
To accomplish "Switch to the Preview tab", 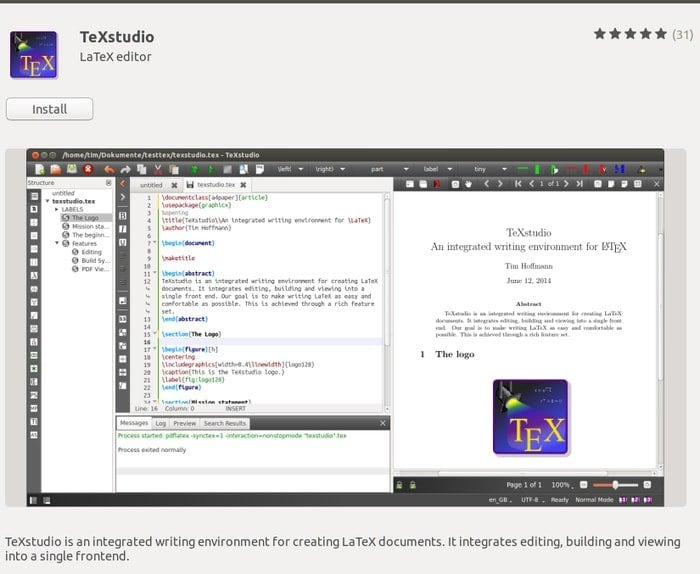I will coord(185,423).
